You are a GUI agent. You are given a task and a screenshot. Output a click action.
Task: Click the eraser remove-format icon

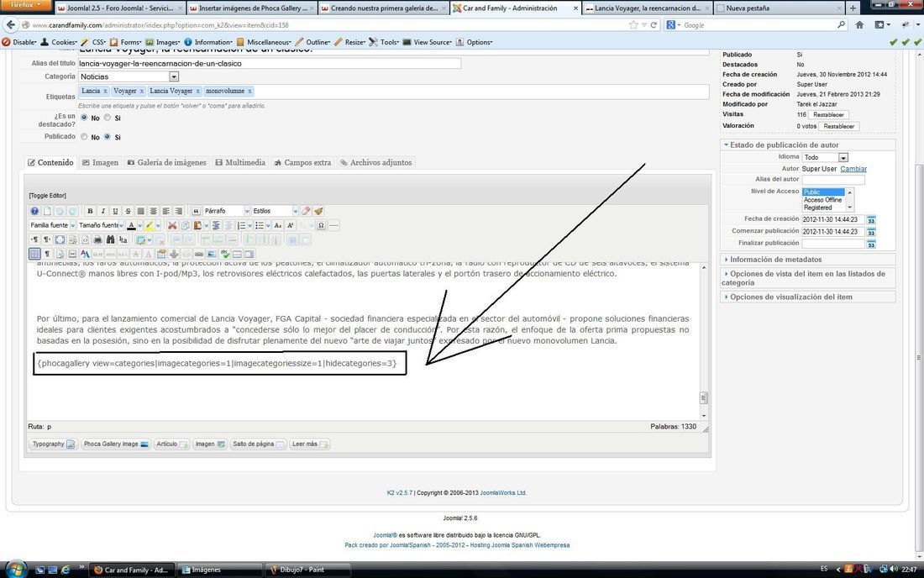point(306,211)
